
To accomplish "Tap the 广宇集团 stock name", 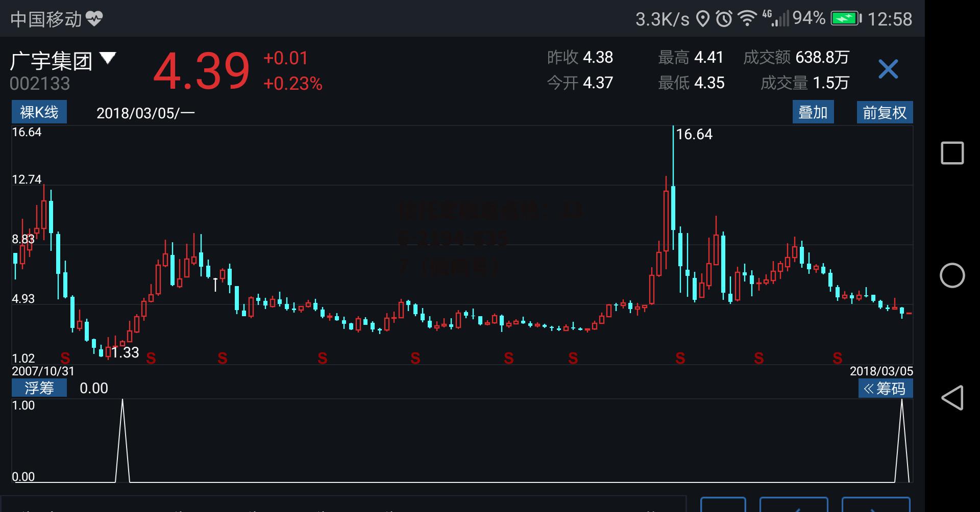I will click(51, 61).
